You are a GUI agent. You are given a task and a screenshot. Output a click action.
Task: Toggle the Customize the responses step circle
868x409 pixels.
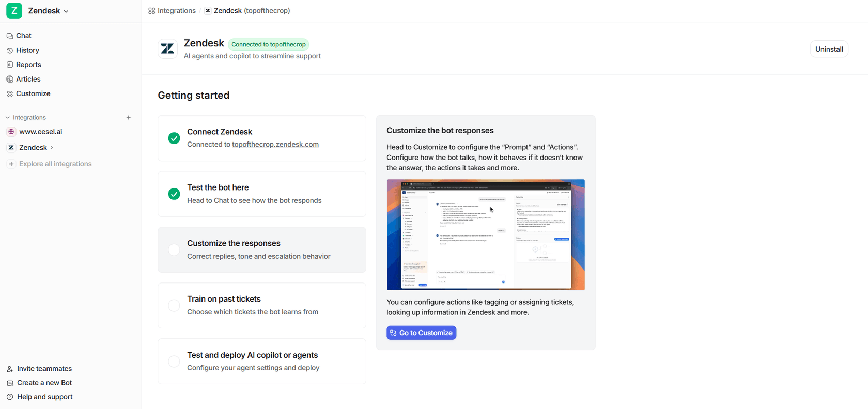pos(174,250)
